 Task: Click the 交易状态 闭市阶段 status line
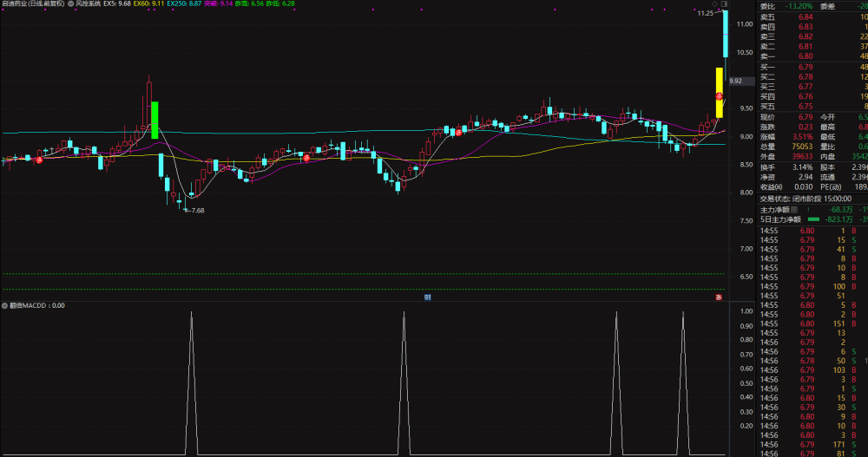click(x=806, y=199)
